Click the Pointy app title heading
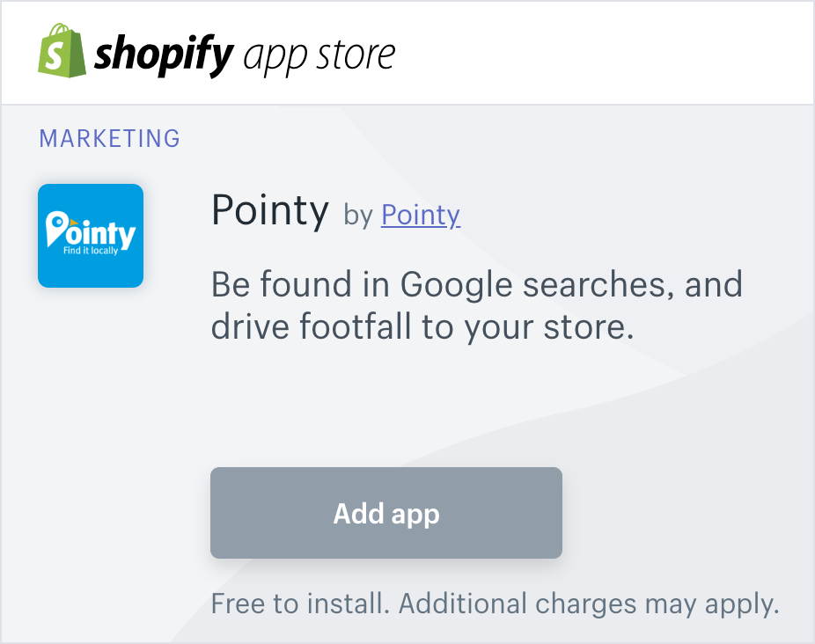The image size is (815, 644). (x=270, y=210)
